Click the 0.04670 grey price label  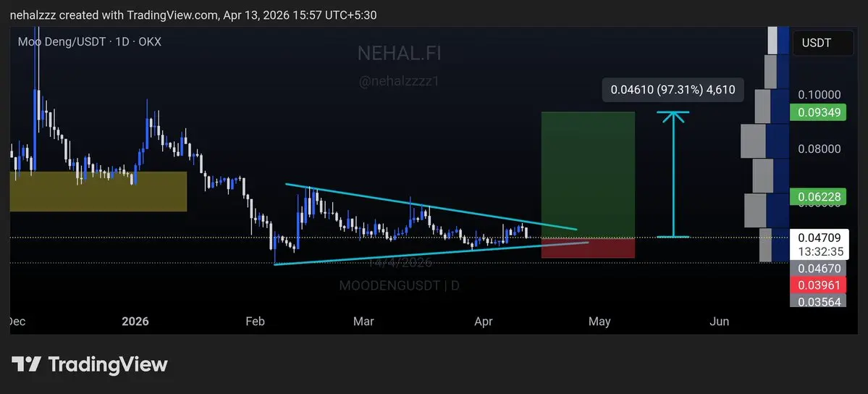pyautogui.click(x=819, y=269)
